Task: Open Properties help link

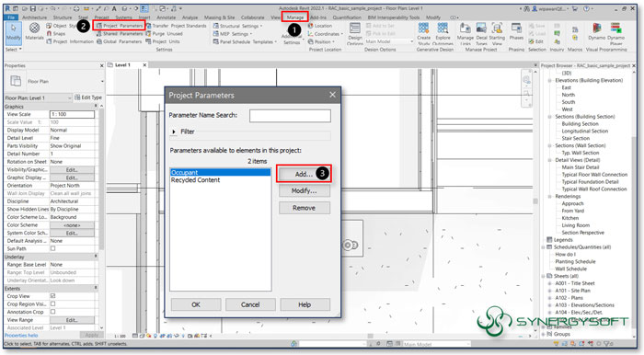Action: coord(21,336)
